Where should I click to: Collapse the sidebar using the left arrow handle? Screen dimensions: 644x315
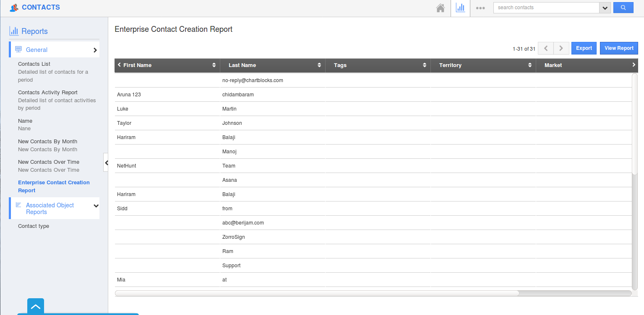(x=106, y=163)
